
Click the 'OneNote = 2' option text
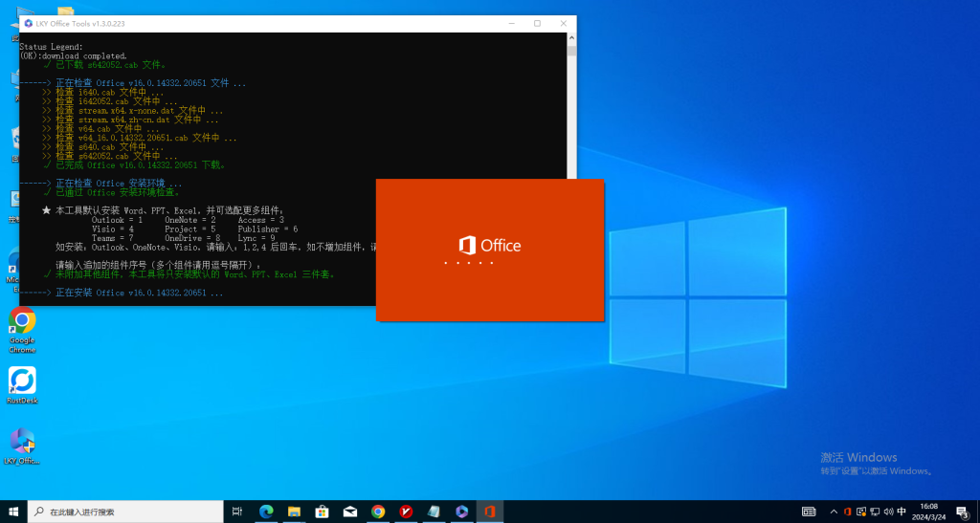click(190, 220)
